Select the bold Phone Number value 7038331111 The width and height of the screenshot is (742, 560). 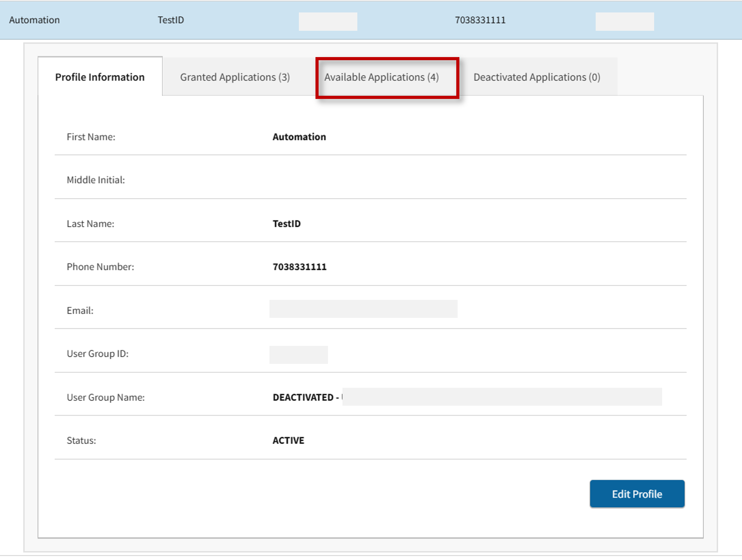tap(300, 267)
